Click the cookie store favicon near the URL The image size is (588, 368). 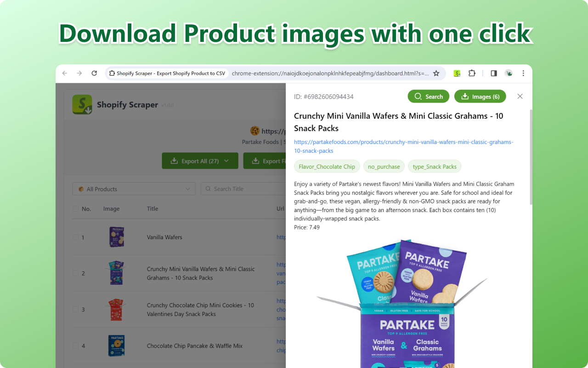tap(255, 131)
